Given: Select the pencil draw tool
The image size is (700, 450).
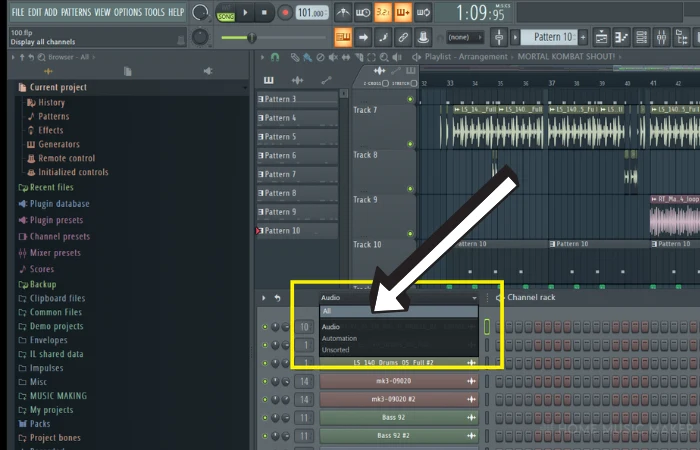Looking at the screenshot, I should 295,57.
